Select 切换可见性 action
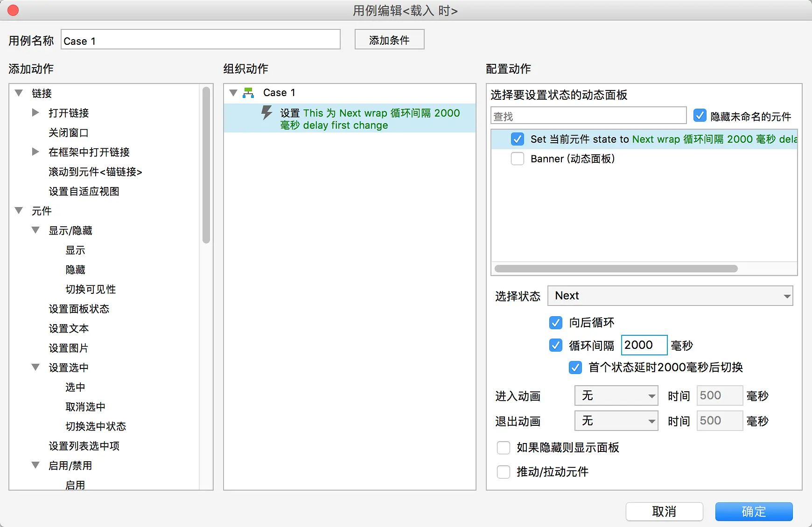Image resolution: width=812 pixels, height=527 pixels. 91,289
